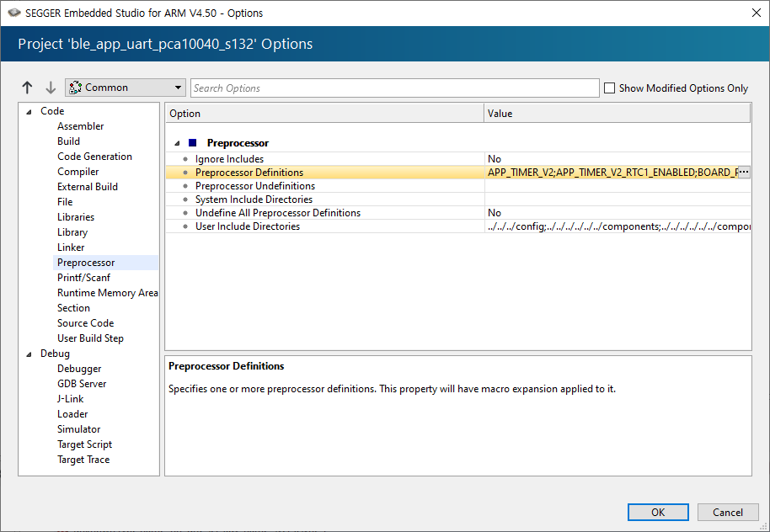Click the up arrow navigation icon
The width and height of the screenshot is (770, 532).
click(x=27, y=88)
